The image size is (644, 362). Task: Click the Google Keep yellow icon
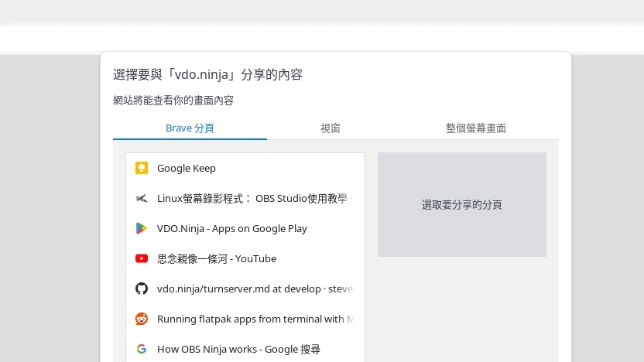(x=142, y=168)
